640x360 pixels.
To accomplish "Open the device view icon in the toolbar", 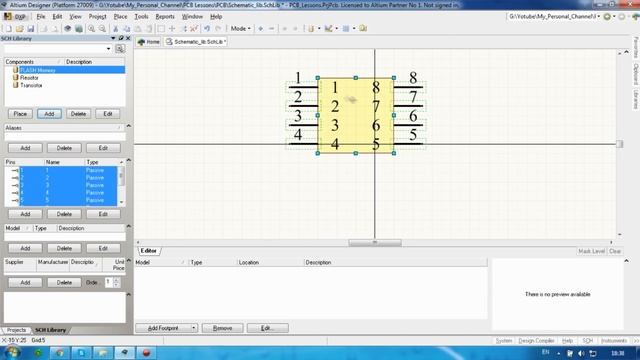I will [68, 29].
